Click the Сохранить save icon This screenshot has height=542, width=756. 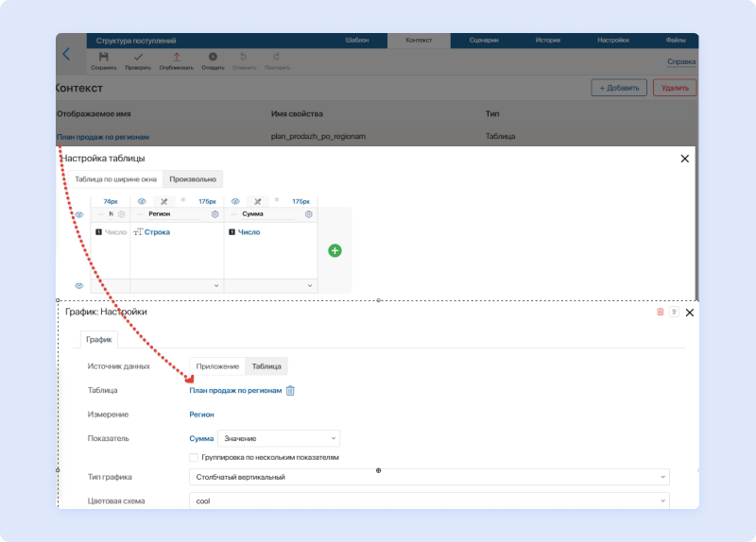pos(104,58)
